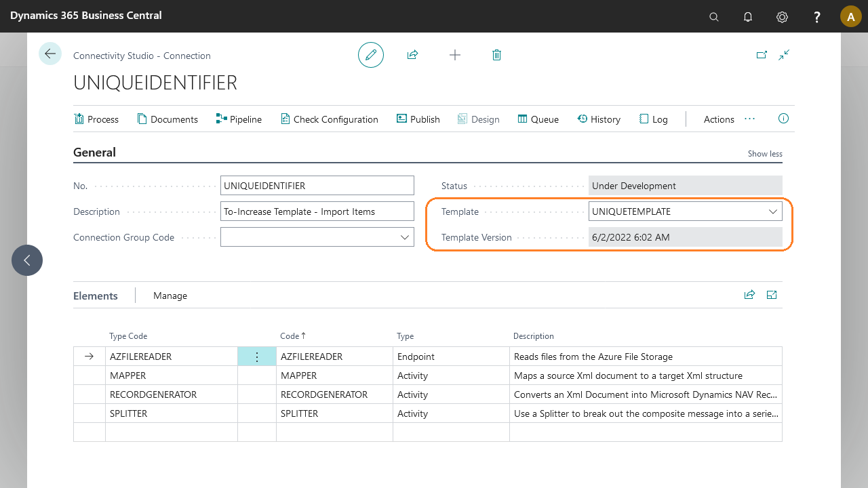Screen dimensions: 868x488
Task: Open the Documents action
Action: click(167, 119)
